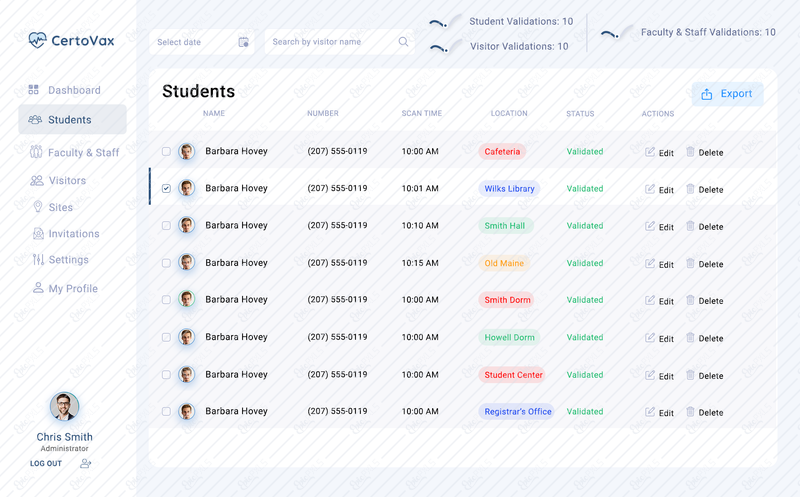Open the Dashboard sidebar item
This screenshot has height=497, width=800.
[x=65, y=90]
